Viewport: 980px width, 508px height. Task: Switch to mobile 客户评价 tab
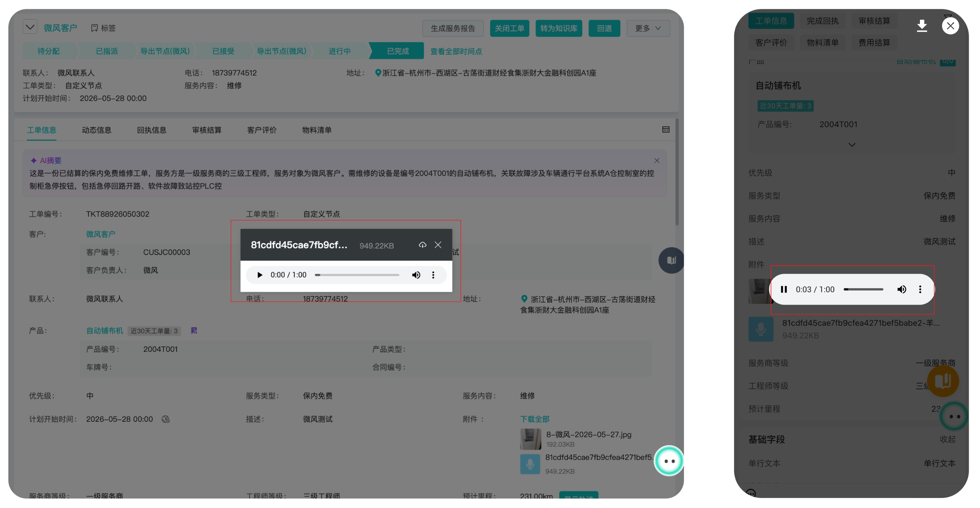click(771, 43)
